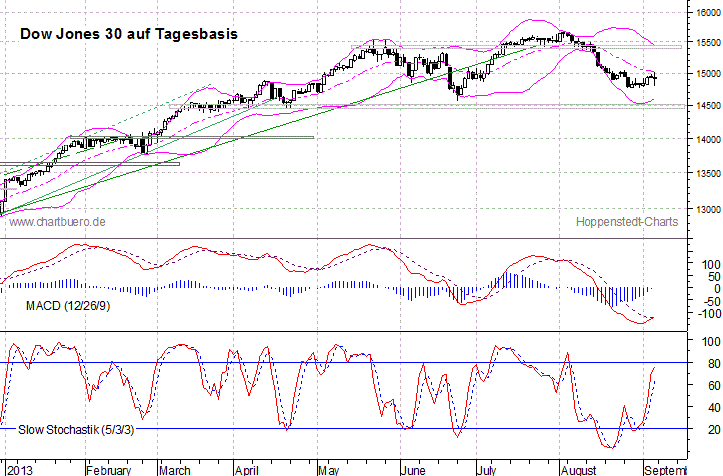Viewport: 723px width, 476px height.
Task: Pick the 16000 price axis value
Action: [x=708, y=12]
